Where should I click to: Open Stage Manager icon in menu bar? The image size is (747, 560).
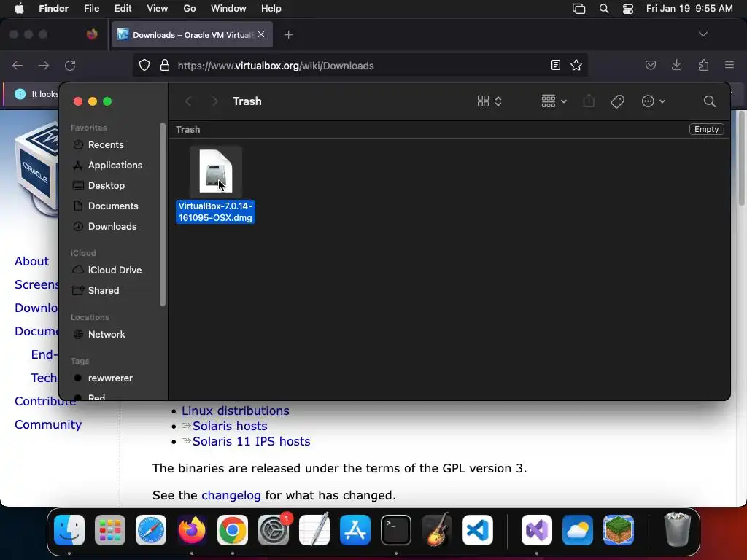coord(578,9)
